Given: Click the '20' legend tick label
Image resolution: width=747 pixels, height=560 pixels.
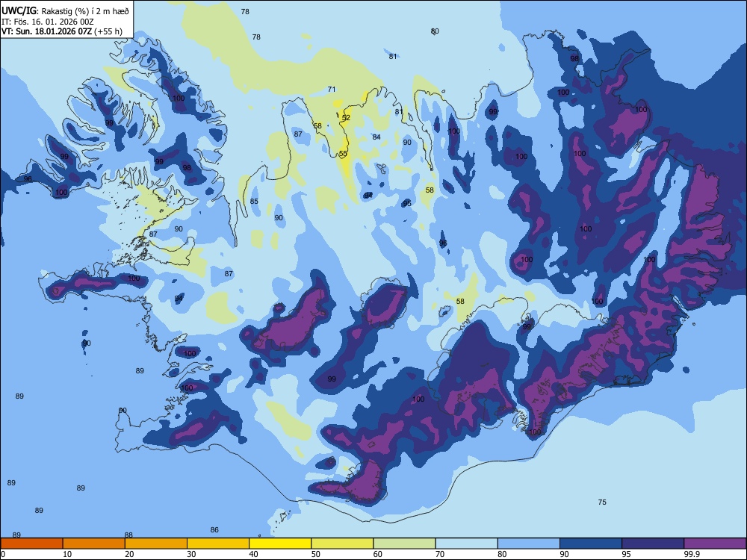Looking at the screenshot, I should click(129, 554).
